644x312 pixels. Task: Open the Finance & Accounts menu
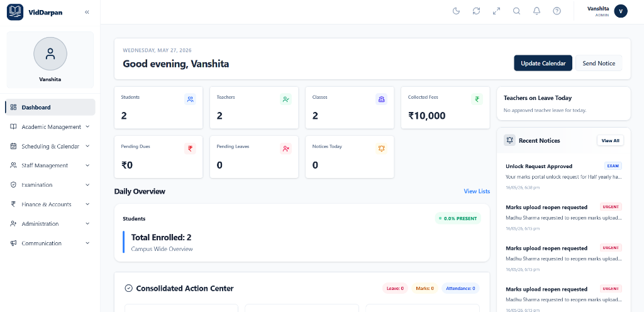(50, 204)
